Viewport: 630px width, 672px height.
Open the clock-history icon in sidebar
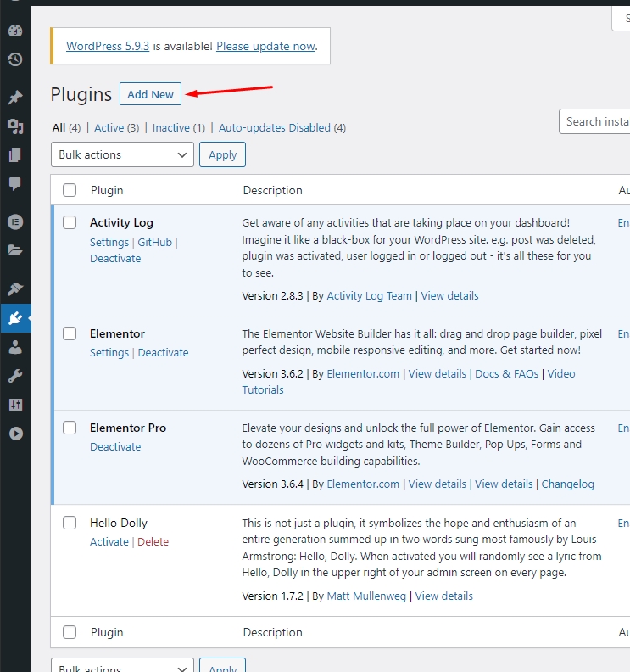click(x=15, y=59)
